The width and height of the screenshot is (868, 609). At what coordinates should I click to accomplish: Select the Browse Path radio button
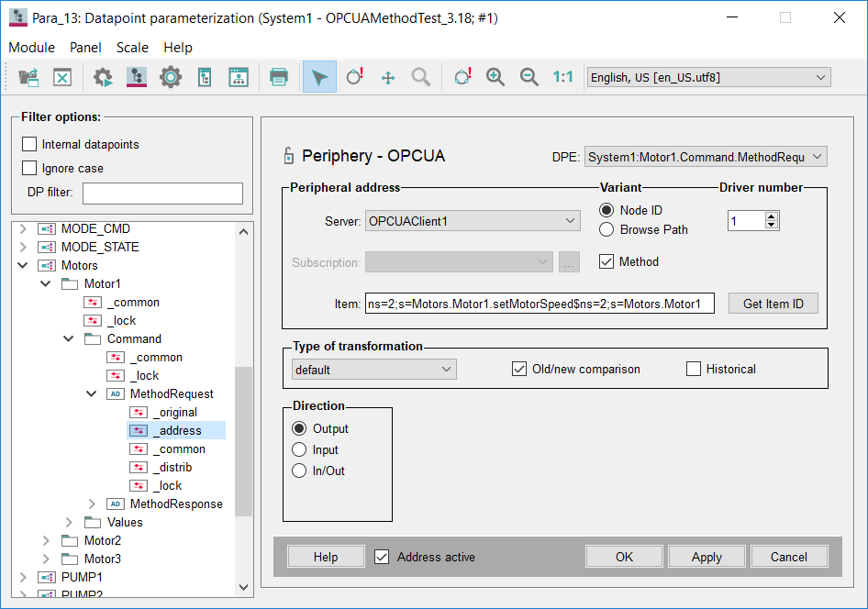click(606, 229)
